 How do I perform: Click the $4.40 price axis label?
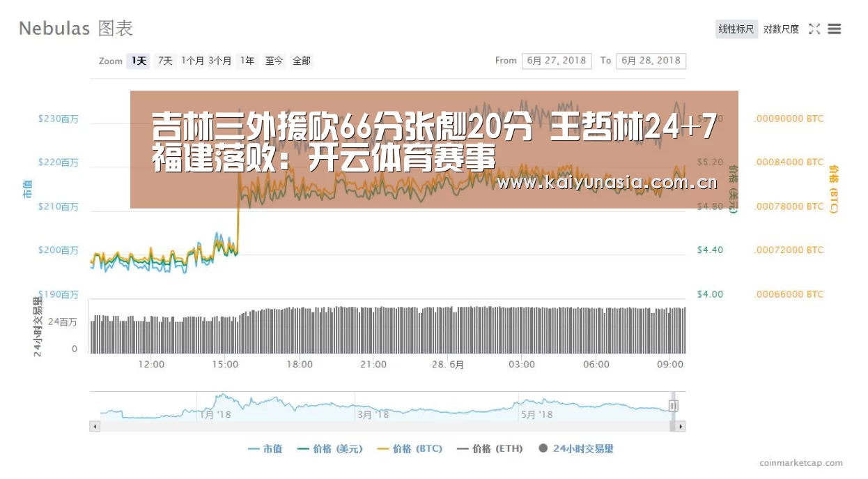pos(710,250)
